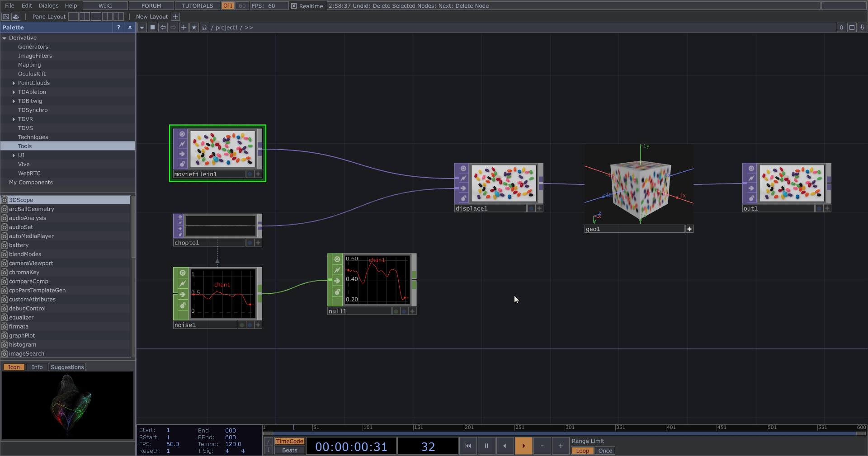Click the bookmark star icon in path bar
868x456 pixels.
click(194, 28)
